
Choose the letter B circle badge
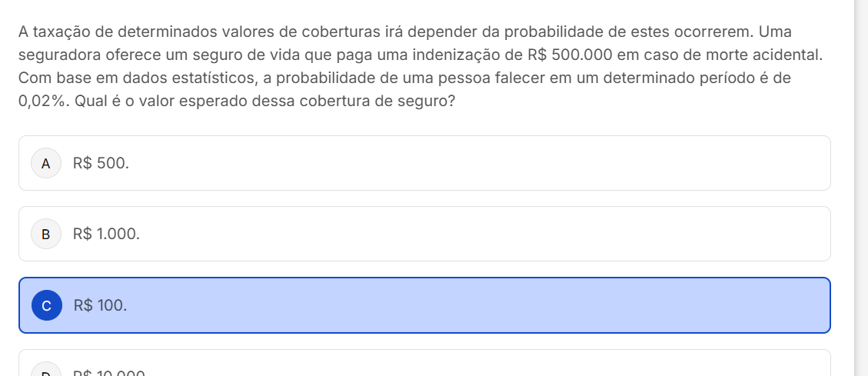click(x=46, y=234)
